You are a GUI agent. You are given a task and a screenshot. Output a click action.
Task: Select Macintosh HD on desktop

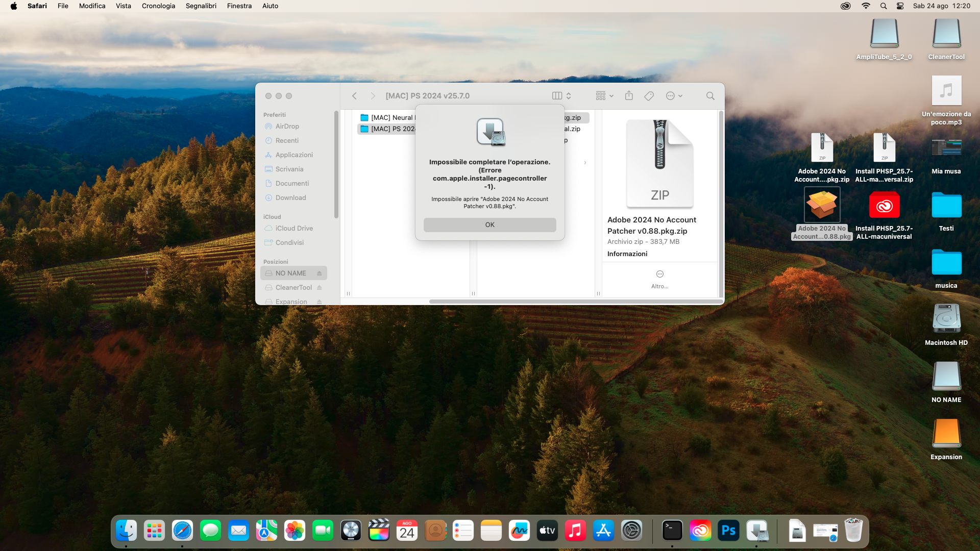point(946,325)
